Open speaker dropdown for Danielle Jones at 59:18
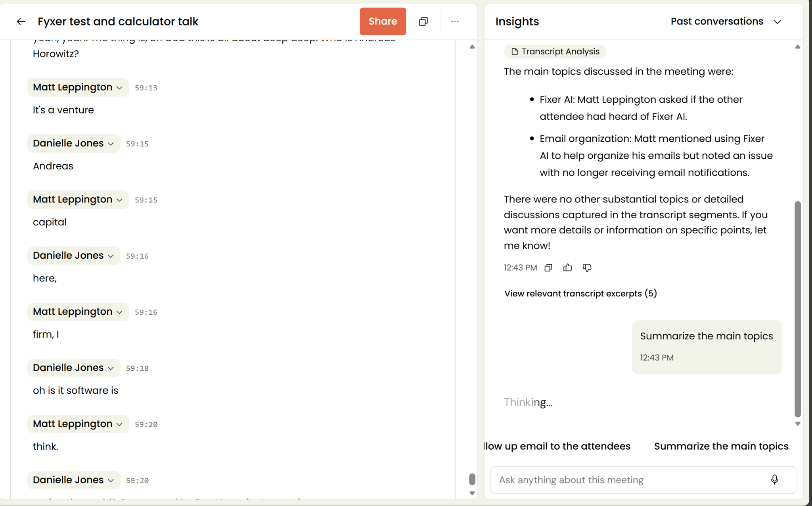812x506 pixels. (x=74, y=368)
